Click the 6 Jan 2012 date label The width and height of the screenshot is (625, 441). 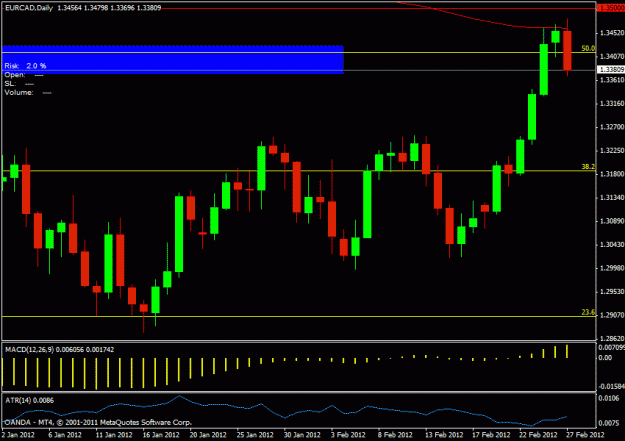tap(65, 435)
